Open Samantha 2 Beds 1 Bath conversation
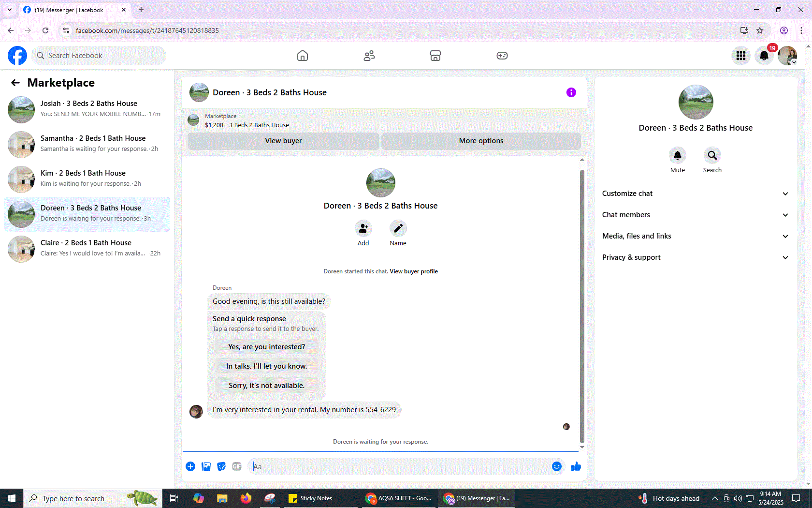 point(87,144)
